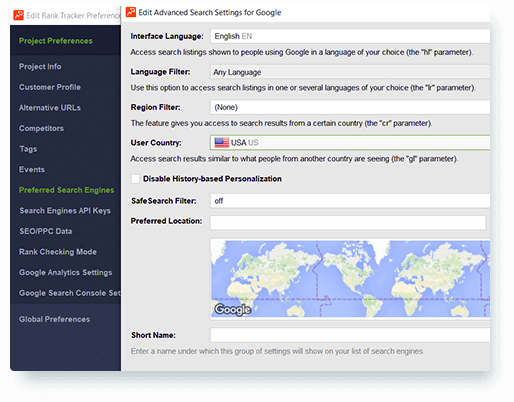Viewport: 514px width, 402px height.
Task: Enable Disable History-based Personalization checkbox
Action: tap(135, 179)
